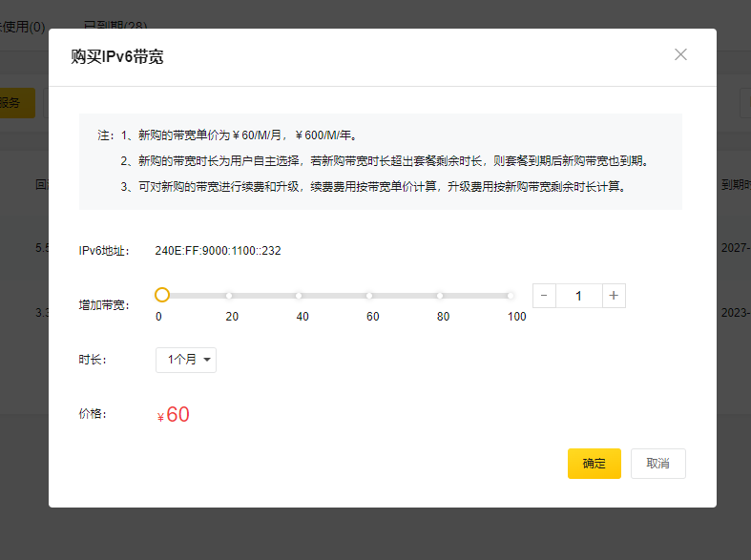
Task: Click the slider handle at 0
Action: [162, 296]
